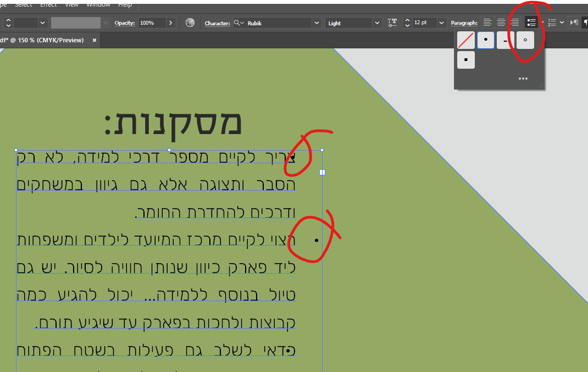
Task: Expand the opacity slider arrow
Action: [170, 23]
